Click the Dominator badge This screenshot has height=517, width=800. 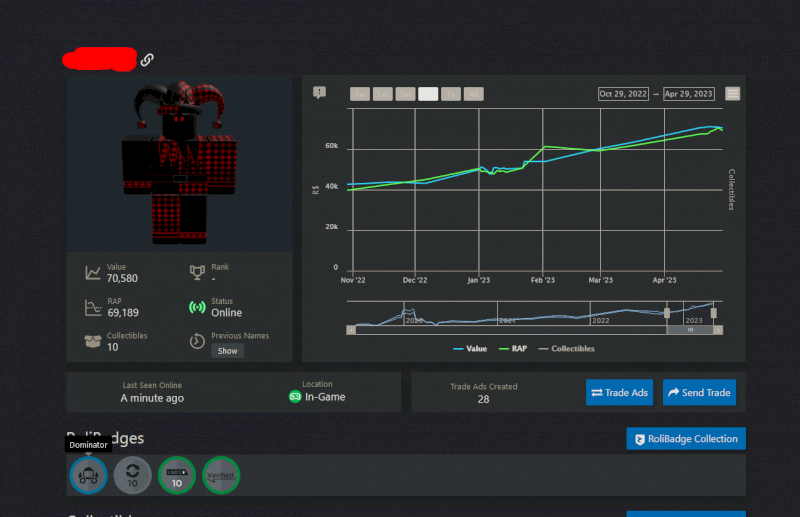[88, 475]
